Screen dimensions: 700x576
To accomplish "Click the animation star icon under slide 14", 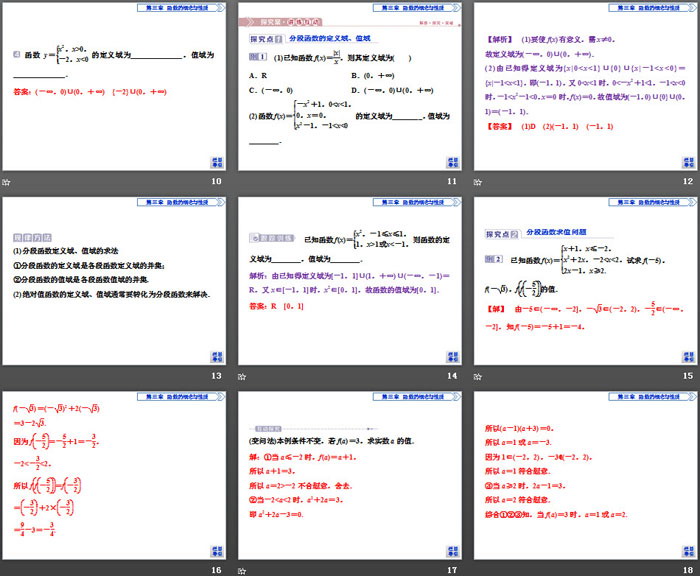I will click(243, 375).
